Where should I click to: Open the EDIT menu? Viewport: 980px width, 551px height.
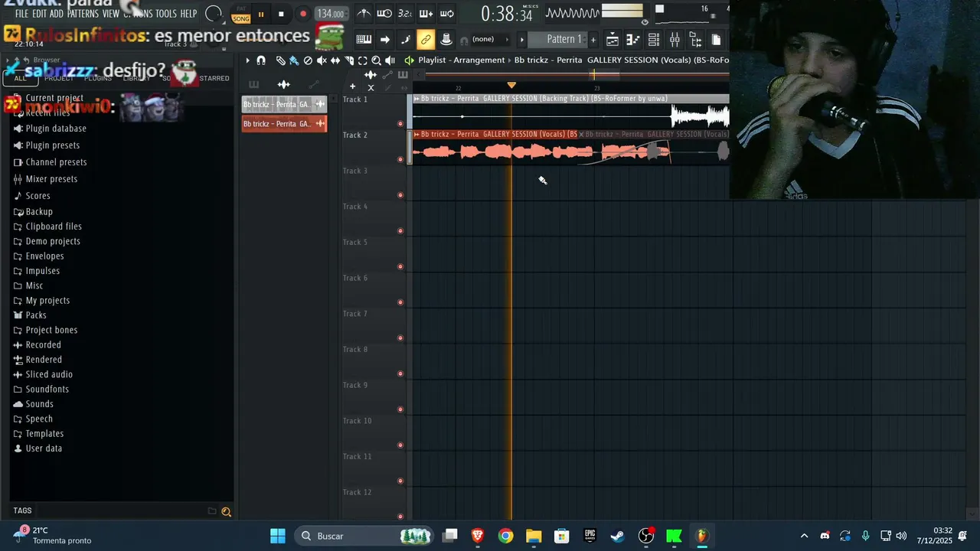pyautogui.click(x=39, y=14)
